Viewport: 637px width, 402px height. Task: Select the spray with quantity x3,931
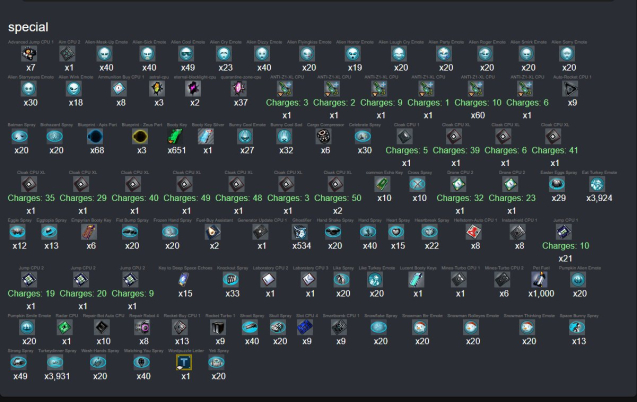coord(58,361)
